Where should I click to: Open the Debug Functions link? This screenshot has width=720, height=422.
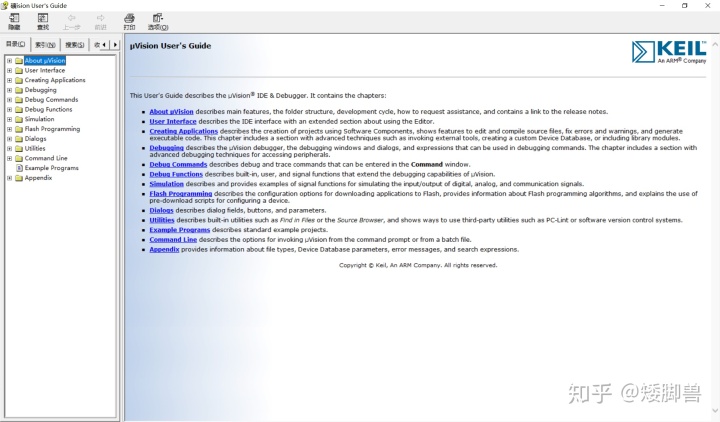[176, 174]
